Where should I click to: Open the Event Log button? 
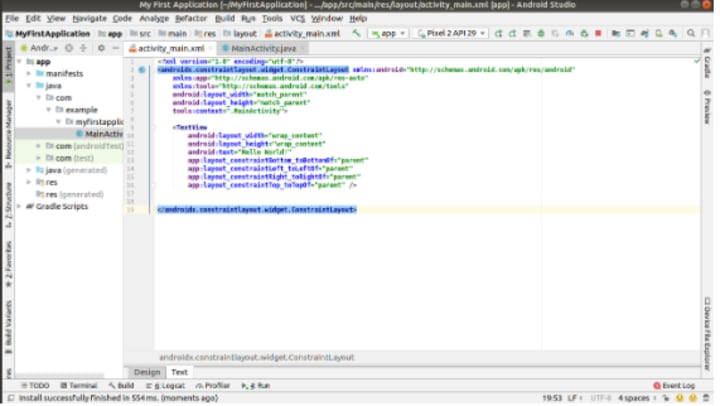674,386
